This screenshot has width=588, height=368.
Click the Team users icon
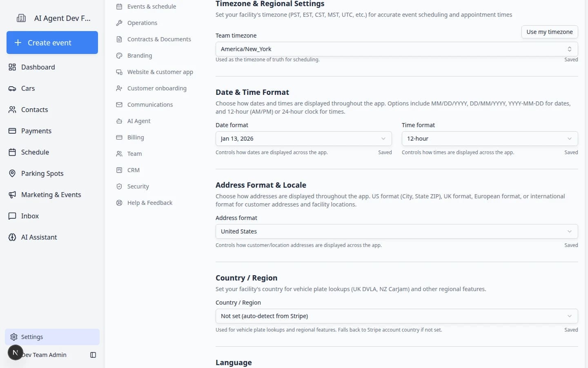[x=119, y=154]
